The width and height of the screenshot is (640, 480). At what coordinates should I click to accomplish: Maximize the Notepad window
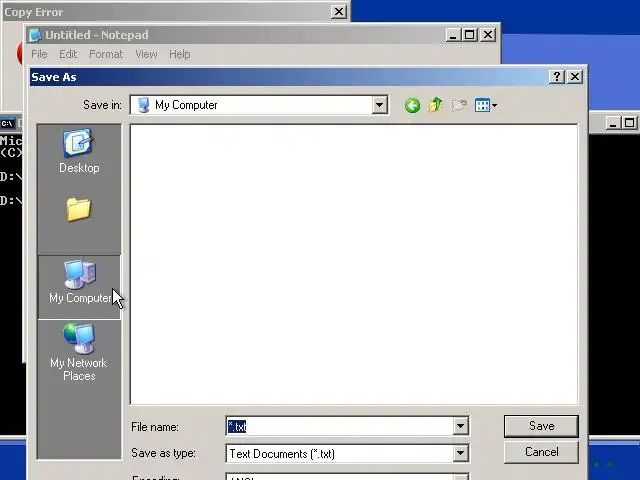click(469, 35)
